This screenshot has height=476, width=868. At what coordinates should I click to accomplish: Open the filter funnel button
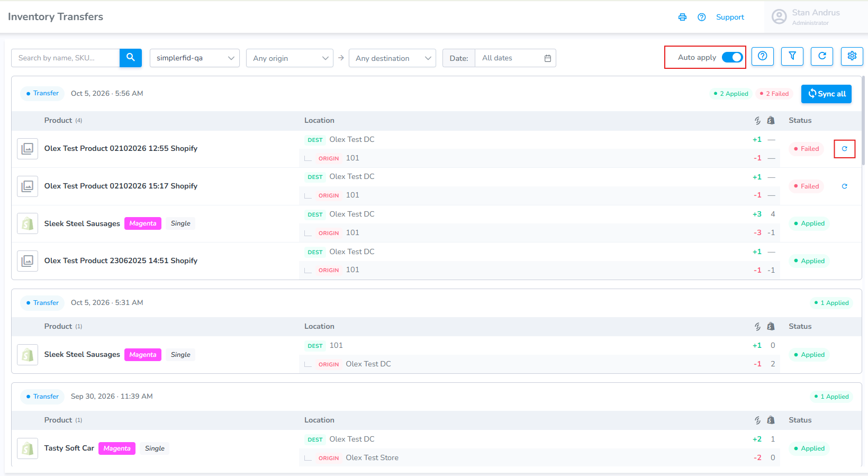tap(792, 56)
